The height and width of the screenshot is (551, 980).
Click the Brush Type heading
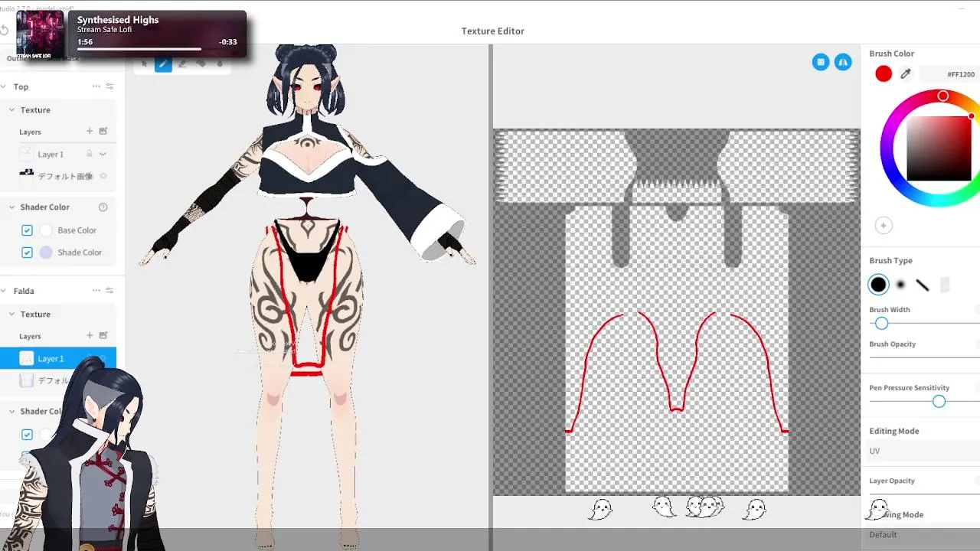click(890, 261)
